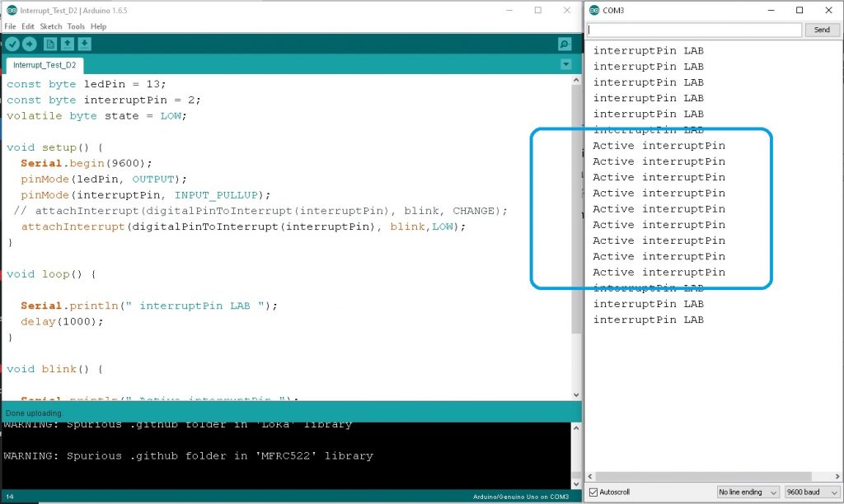Click the attachInterrupt line ending in LOW
Viewport: 844px width, 504px height.
243,227
